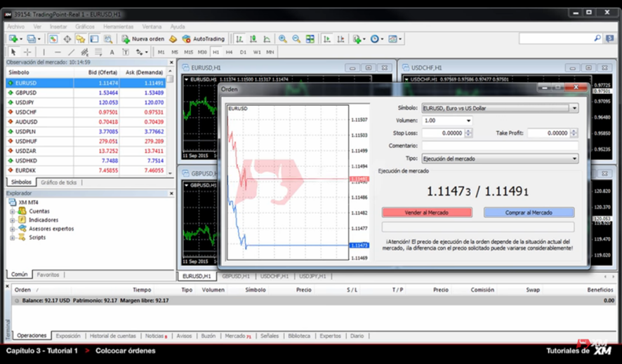Select the trendline drawing tool
The height and width of the screenshot is (364, 622).
(71, 52)
